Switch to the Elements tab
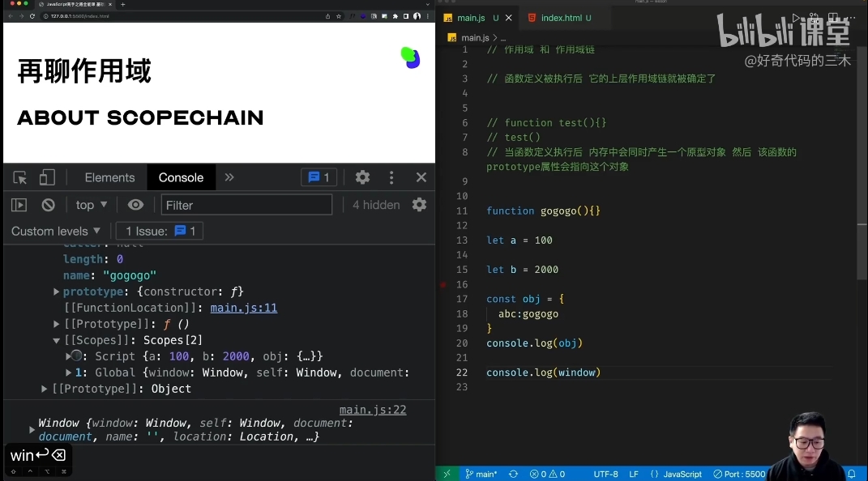868x481 pixels. 109,177
